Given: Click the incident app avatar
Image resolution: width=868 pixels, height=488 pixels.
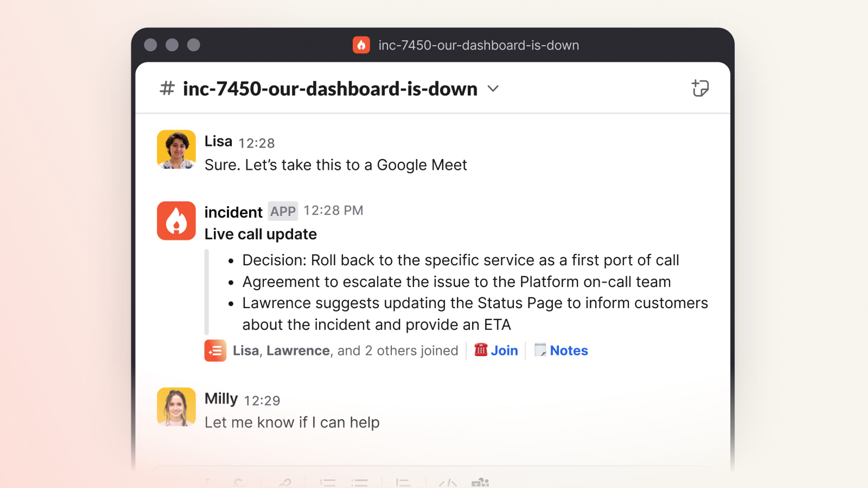Looking at the screenshot, I should pyautogui.click(x=176, y=221).
